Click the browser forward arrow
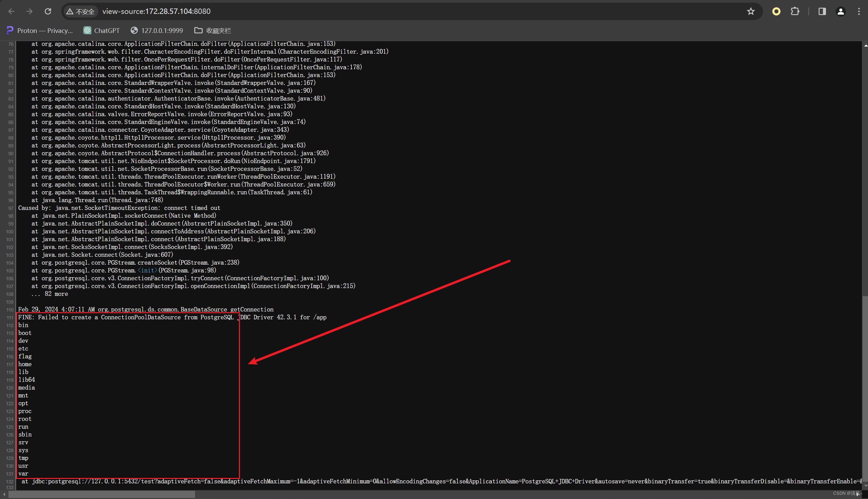This screenshot has height=499, width=868. (30, 11)
